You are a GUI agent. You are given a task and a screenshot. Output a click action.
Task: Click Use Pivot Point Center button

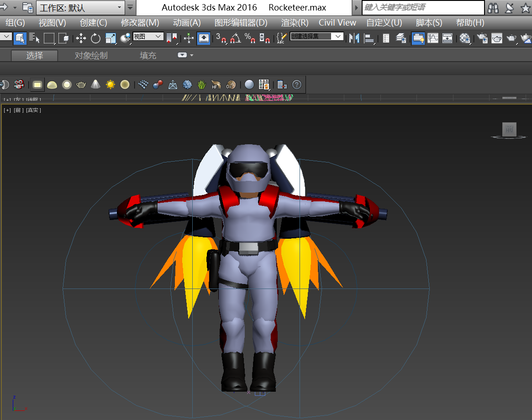pos(172,38)
